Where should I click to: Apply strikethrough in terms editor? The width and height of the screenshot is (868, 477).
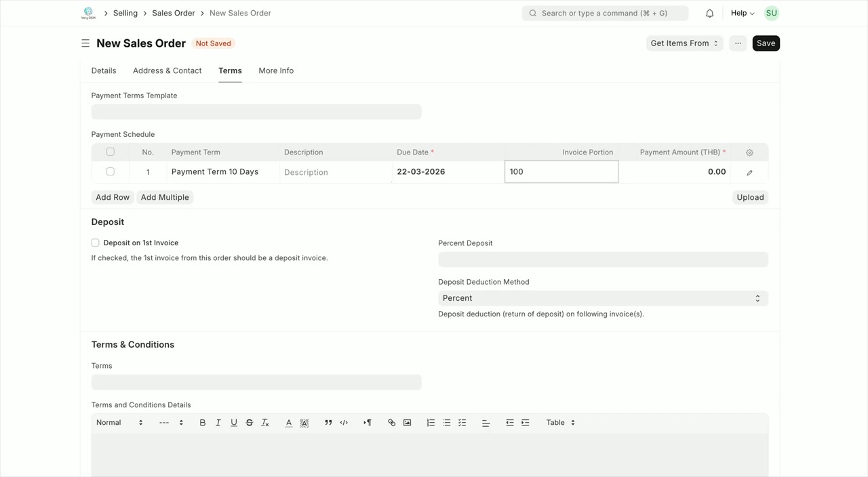tap(249, 423)
